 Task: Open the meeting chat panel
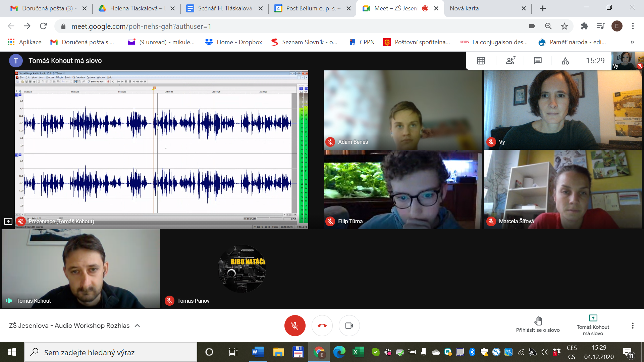538,61
